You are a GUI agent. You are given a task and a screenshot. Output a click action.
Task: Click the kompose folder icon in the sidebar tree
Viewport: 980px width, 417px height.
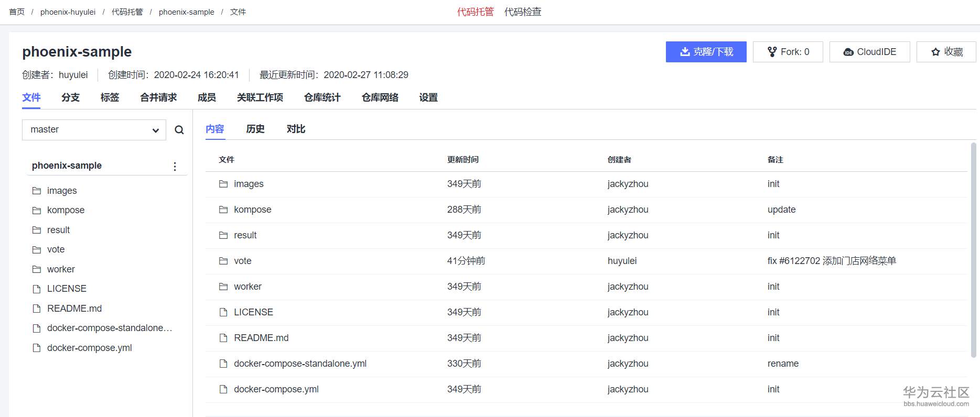pyautogui.click(x=37, y=210)
